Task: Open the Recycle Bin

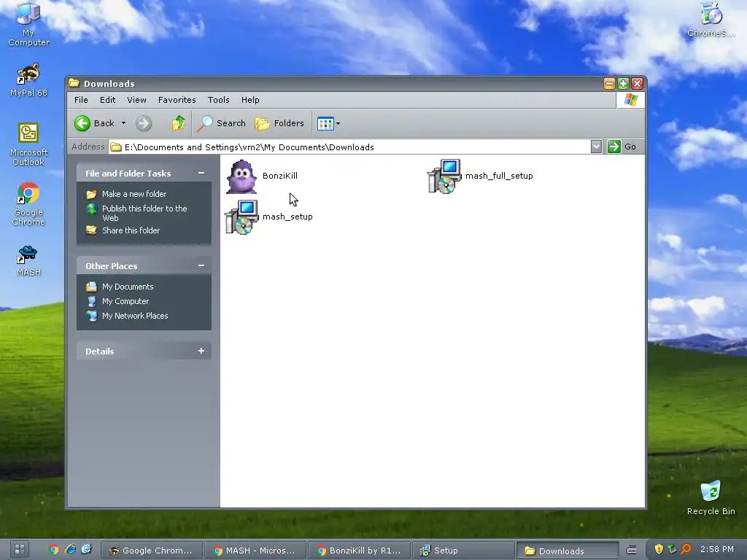Action: pos(711,497)
